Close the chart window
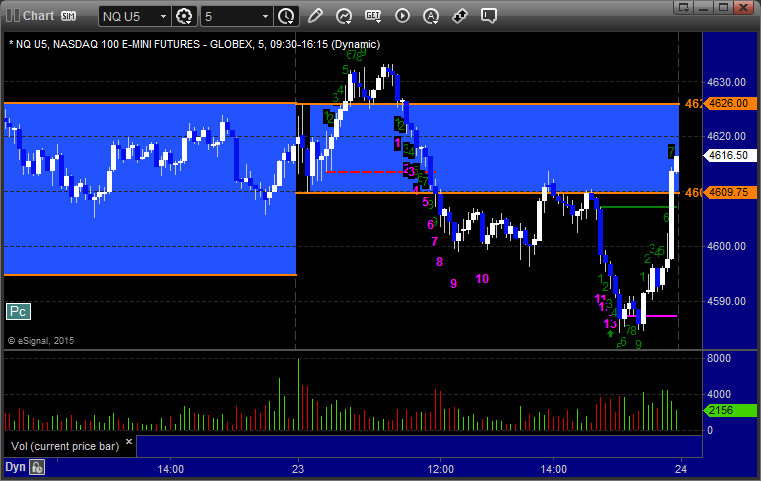Screen dimensions: 761x481 [743, 7]
